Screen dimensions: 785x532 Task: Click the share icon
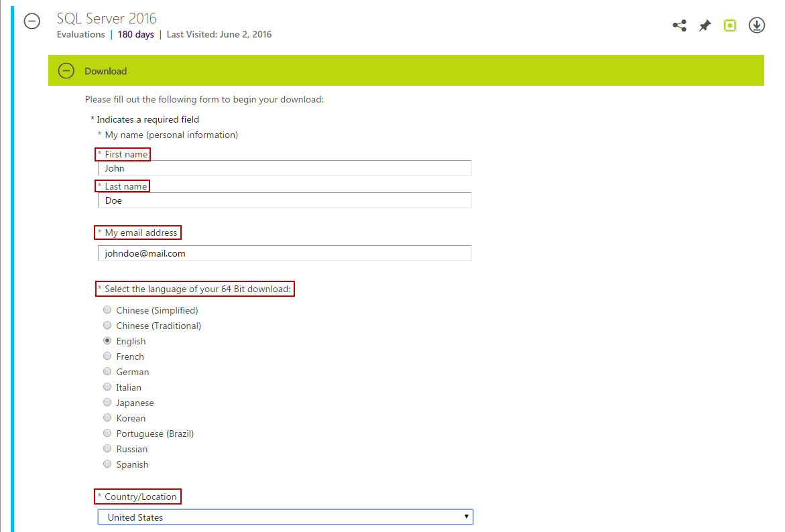(x=679, y=25)
